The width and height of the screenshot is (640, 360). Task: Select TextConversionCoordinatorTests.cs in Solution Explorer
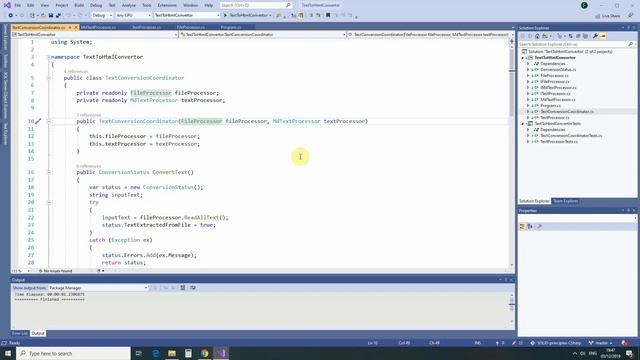tap(571, 136)
